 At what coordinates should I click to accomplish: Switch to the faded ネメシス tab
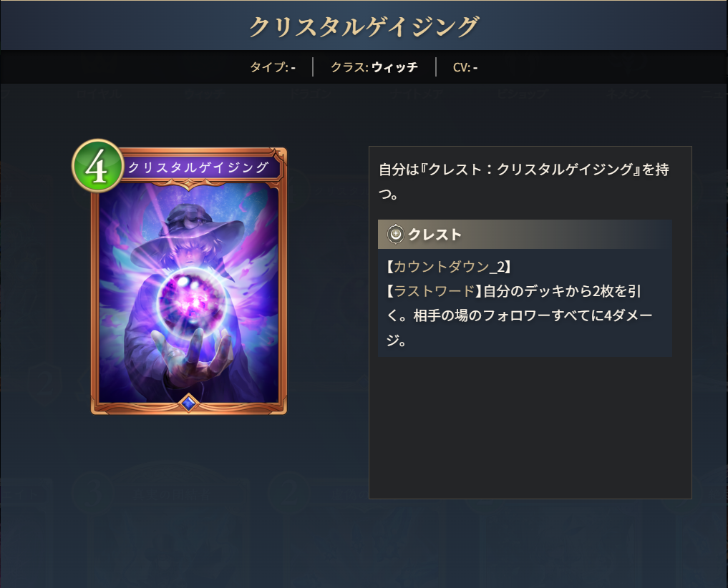pyautogui.click(x=627, y=94)
